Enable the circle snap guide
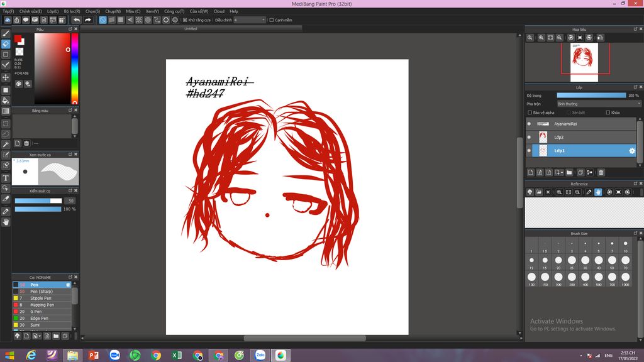 click(x=148, y=19)
